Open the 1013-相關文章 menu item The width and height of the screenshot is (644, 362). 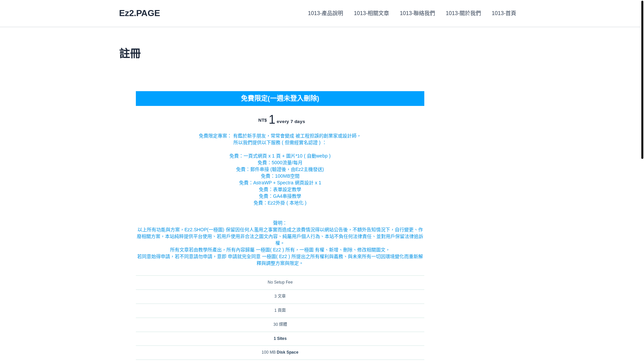tap(371, 13)
